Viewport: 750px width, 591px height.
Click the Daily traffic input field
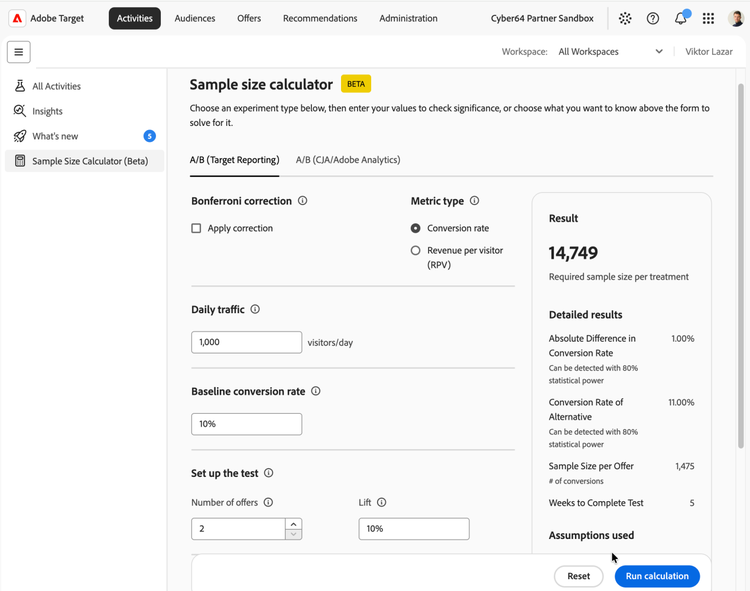coord(246,342)
